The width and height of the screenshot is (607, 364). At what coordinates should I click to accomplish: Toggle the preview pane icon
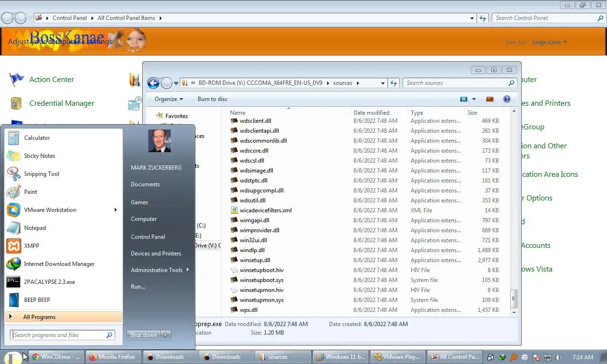click(x=490, y=99)
